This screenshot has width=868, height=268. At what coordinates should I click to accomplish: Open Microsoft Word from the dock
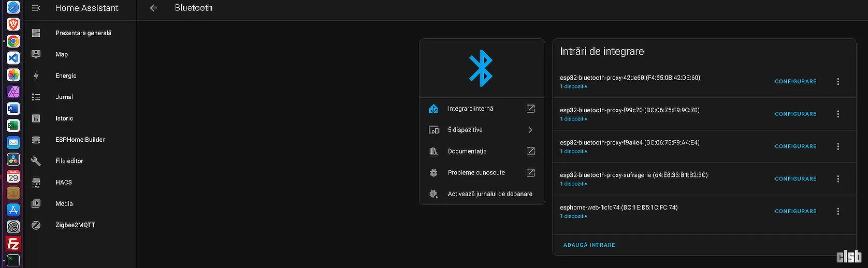13,109
